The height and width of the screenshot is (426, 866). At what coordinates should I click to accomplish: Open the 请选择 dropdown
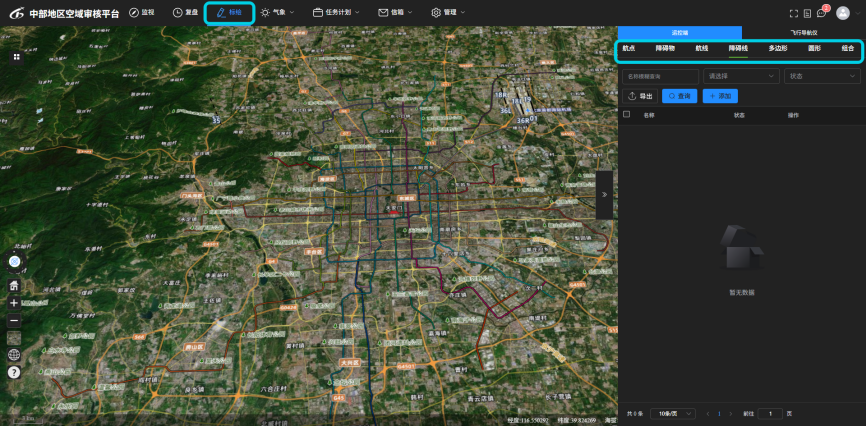click(x=741, y=76)
